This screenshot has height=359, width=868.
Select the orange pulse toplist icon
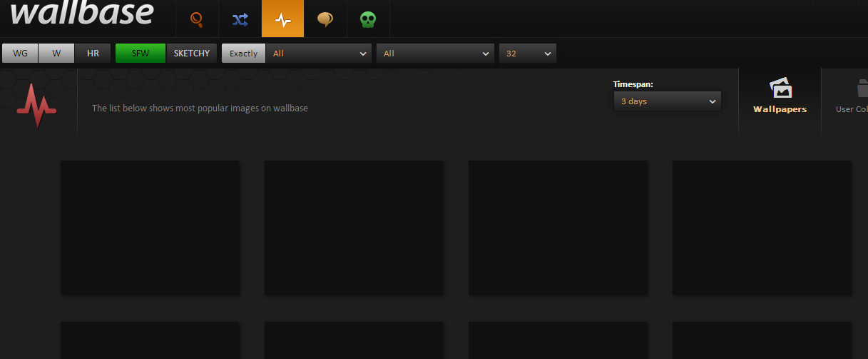pyautogui.click(x=282, y=19)
